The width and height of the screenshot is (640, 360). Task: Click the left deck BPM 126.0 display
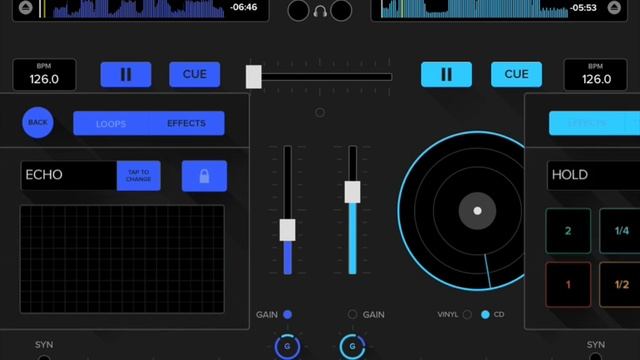[x=44, y=75]
